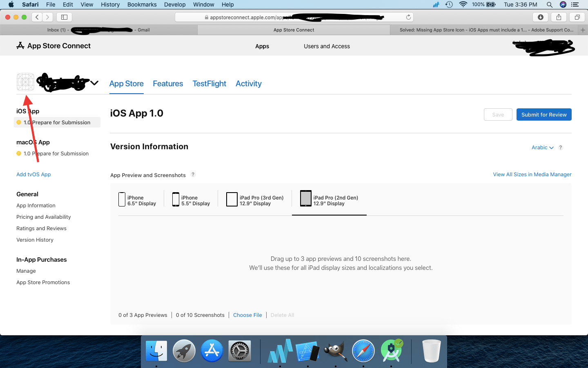
Task: Click the battery status icon in menu bar
Action: tap(491, 4)
